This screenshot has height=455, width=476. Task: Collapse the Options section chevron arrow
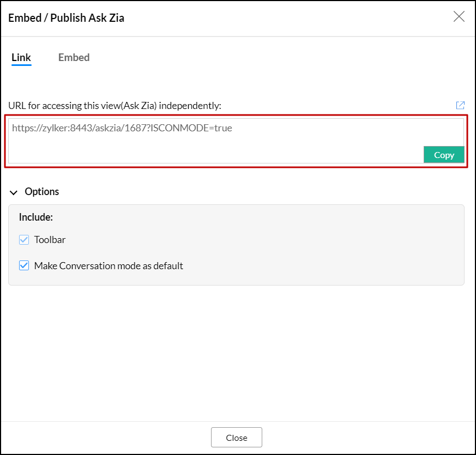(x=14, y=192)
